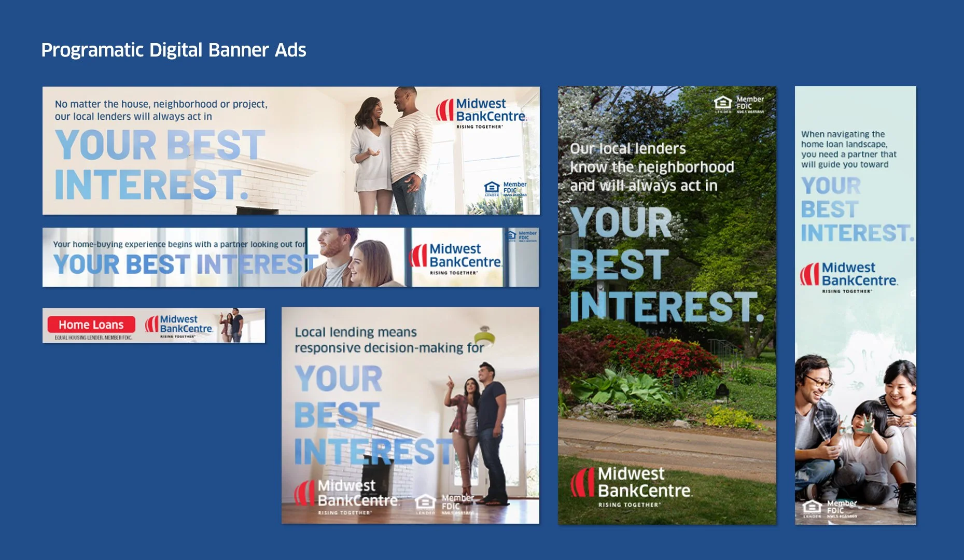Click 'Local lending means responsive decision-making' text
The width and height of the screenshot is (964, 560).
(389, 340)
